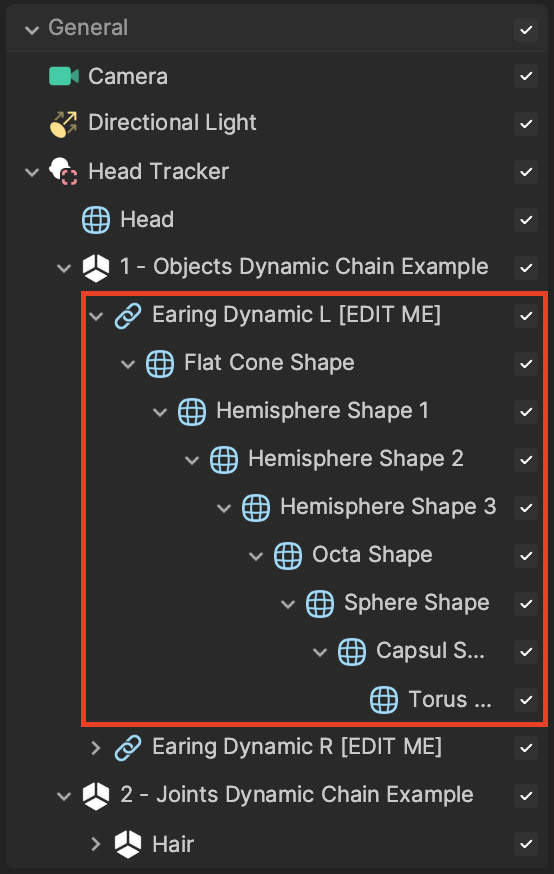Toggle the General section checkbox
The image size is (554, 874).
(x=526, y=30)
